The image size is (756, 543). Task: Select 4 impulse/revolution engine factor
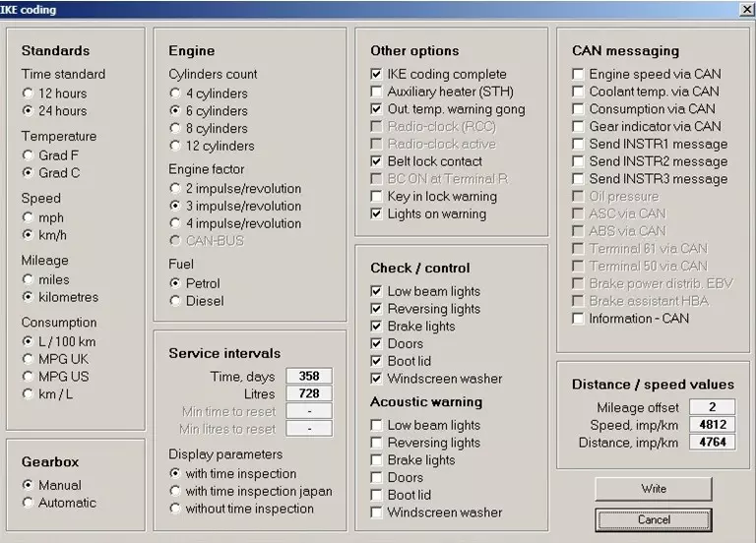176,223
